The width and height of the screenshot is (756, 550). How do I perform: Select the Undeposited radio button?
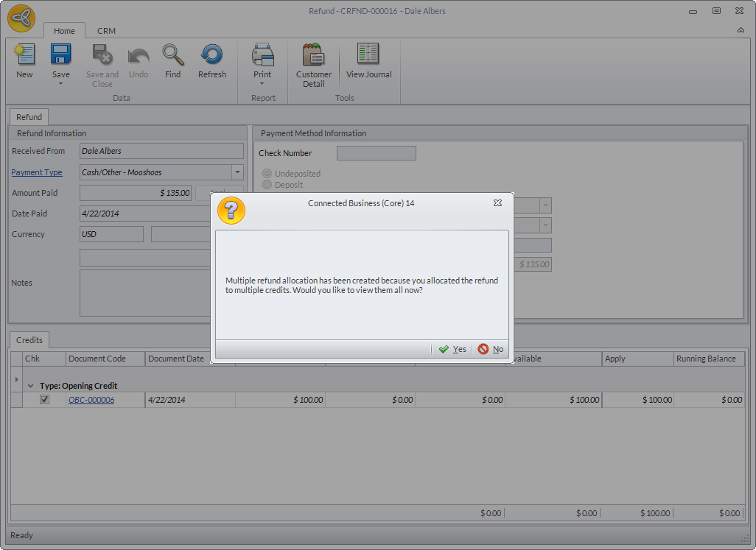coord(267,174)
